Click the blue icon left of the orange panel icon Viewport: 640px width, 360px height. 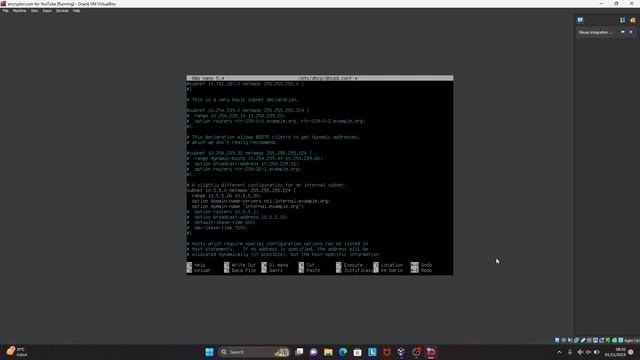click(x=622, y=20)
